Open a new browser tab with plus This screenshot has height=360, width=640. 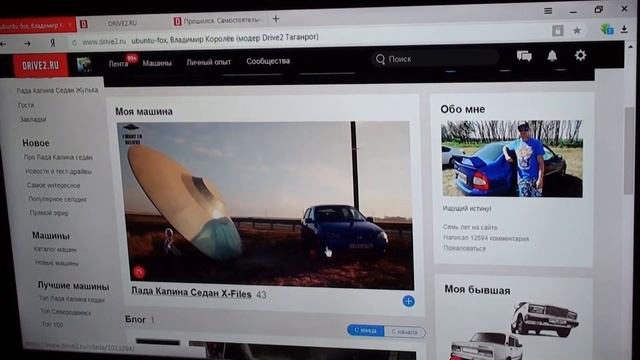coord(276,19)
